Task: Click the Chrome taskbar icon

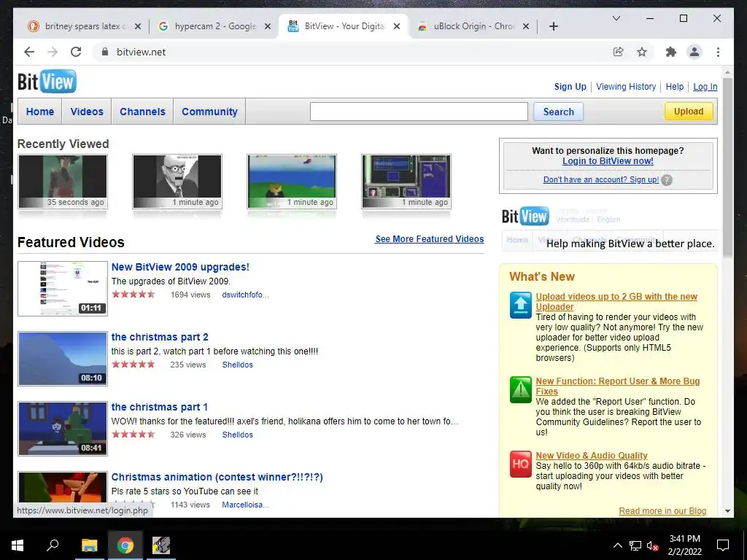Action: [125, 545]
